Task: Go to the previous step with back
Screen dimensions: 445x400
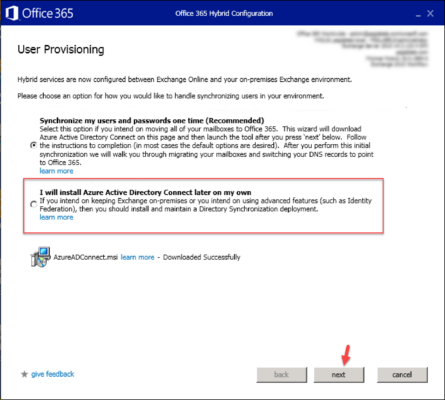Action: pos(282,375)
